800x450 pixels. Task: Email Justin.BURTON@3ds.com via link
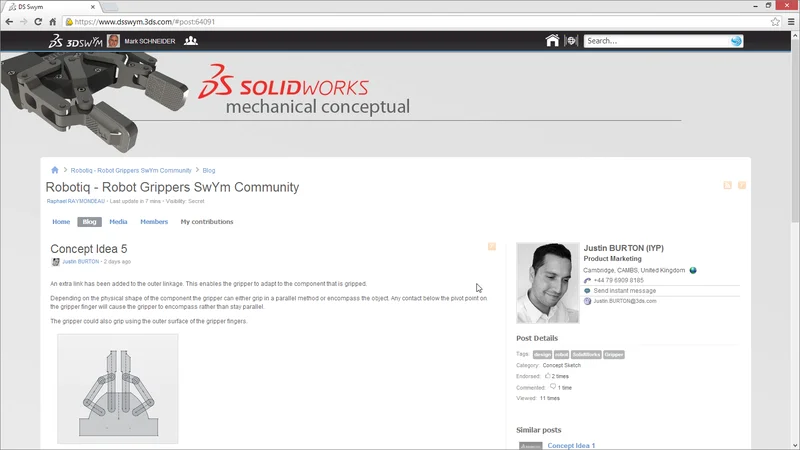pos(625,301)
